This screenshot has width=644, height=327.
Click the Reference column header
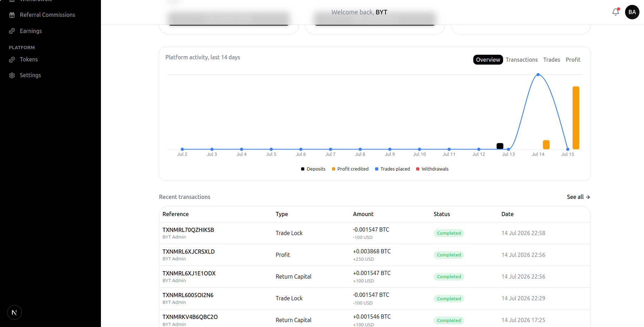(176, 214)
